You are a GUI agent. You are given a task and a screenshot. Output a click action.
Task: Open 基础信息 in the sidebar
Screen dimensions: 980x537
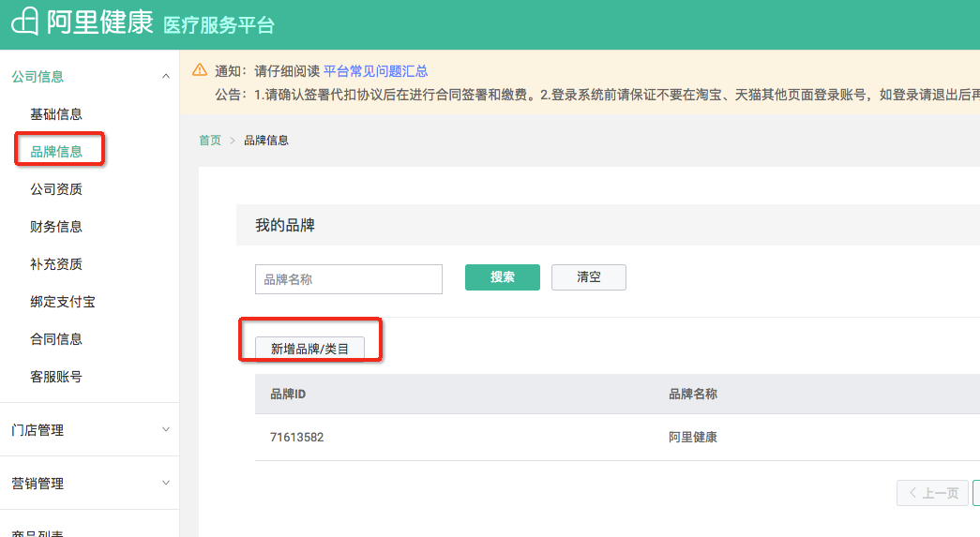(56, 114)
